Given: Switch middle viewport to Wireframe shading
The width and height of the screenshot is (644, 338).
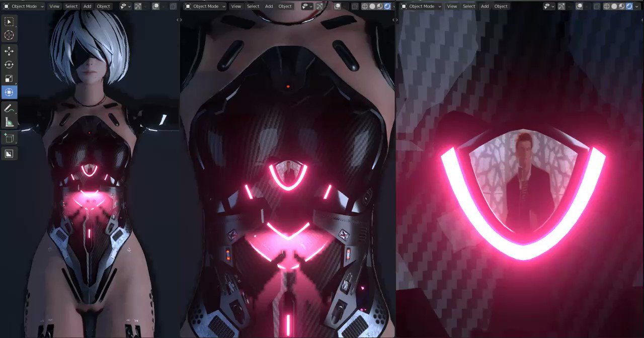Looking at the screenshot, I should pos(365,6).
